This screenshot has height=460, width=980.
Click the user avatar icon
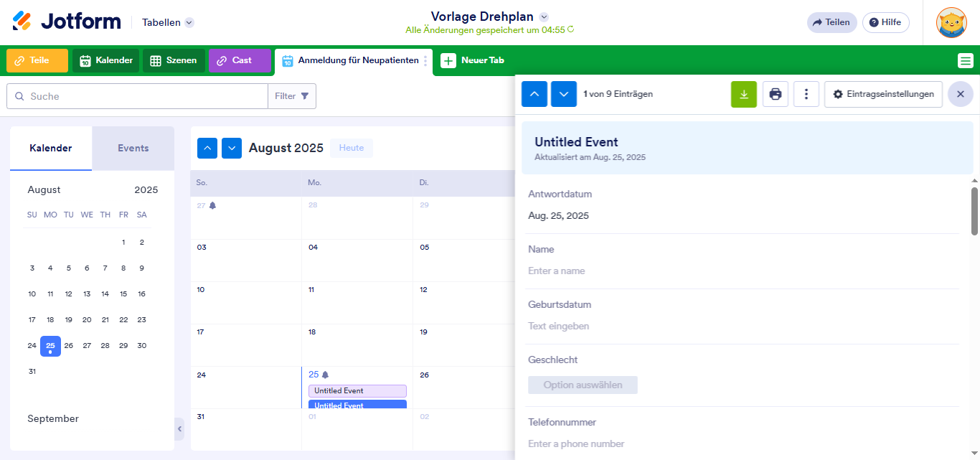click(951, 22)
